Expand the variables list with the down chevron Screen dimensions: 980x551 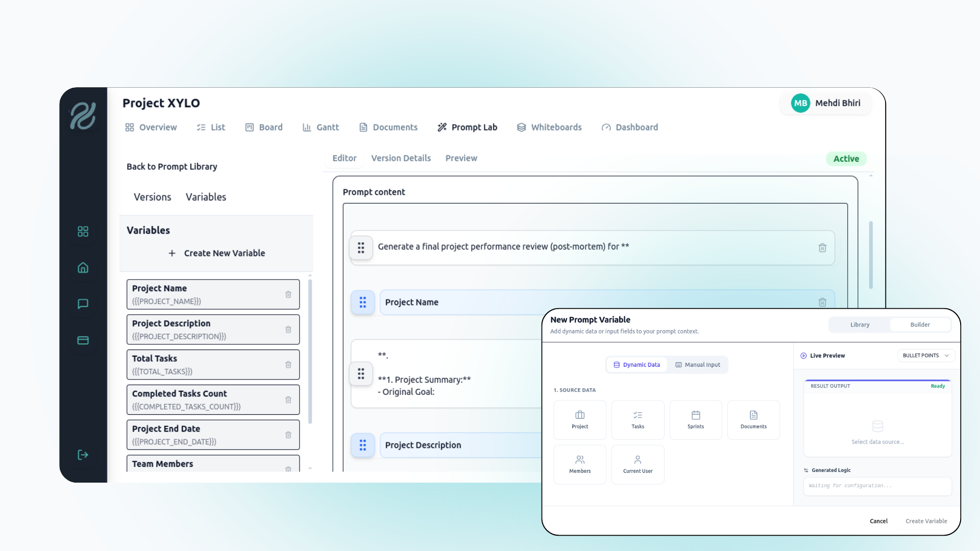pos(310,468)
